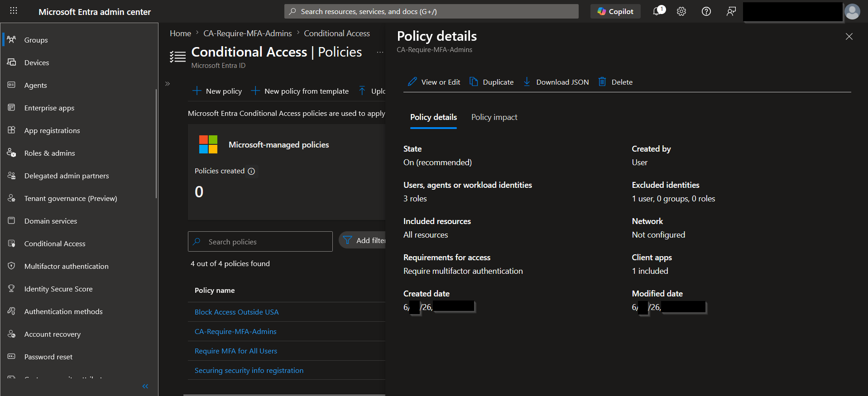Open Block Access Outside USA policy
Image resolution: width=868 pixels, height=396 pixels.
236,312
